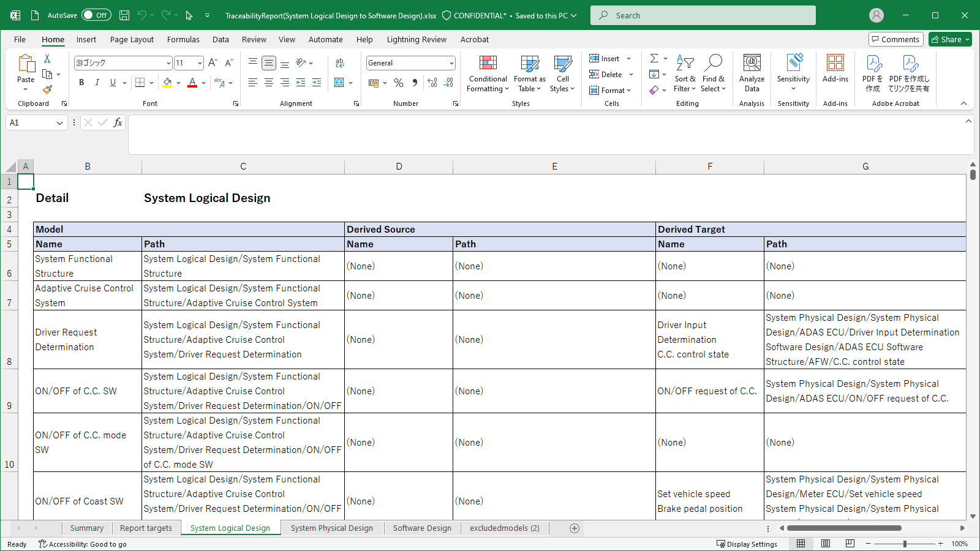Viewport: 980px width, 551px height.
Task: Select the Format Painter brush icon
Action: pos(47,89)
